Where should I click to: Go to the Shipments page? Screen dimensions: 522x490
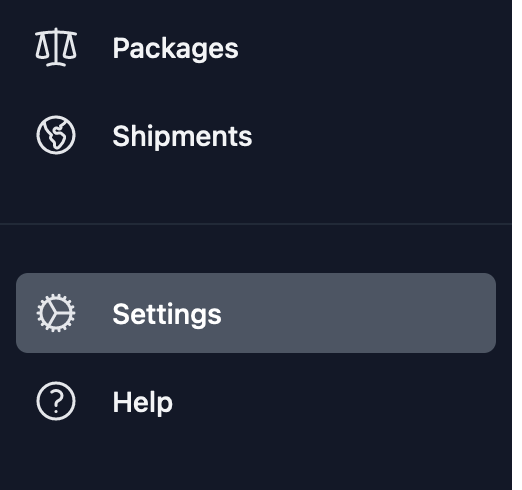(256, 135)
